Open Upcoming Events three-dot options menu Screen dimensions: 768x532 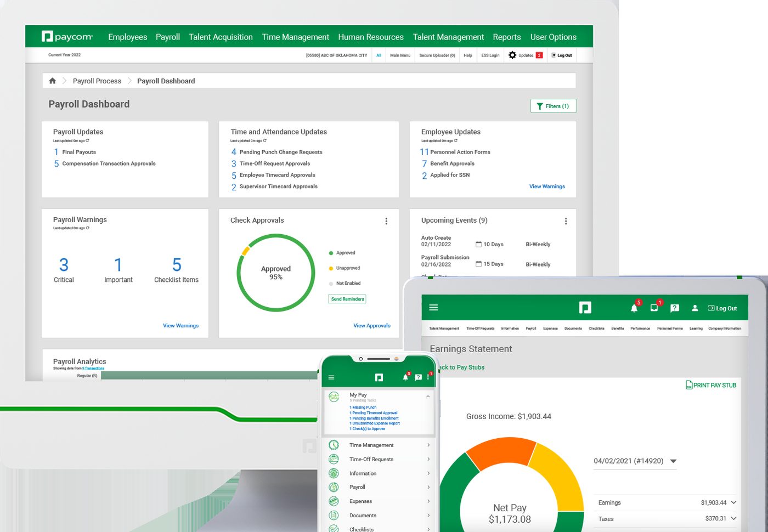pos(566,221)
